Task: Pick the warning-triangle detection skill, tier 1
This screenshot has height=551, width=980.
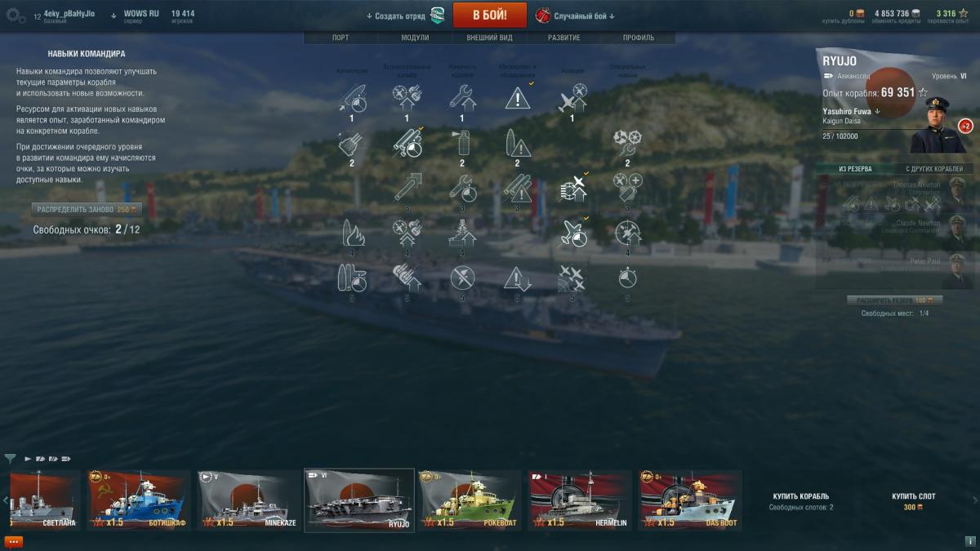Action: [x=518, y=98]
